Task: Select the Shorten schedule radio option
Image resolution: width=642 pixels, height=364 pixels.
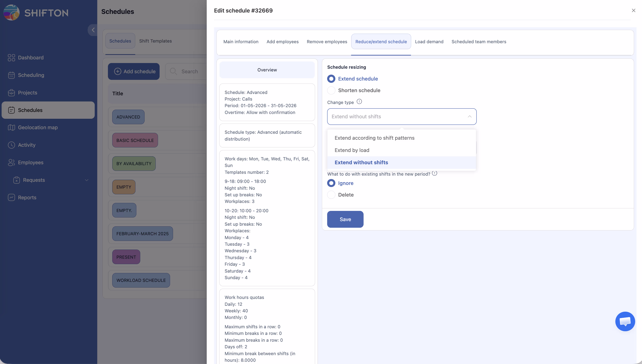Action: (x=331, y=90)
